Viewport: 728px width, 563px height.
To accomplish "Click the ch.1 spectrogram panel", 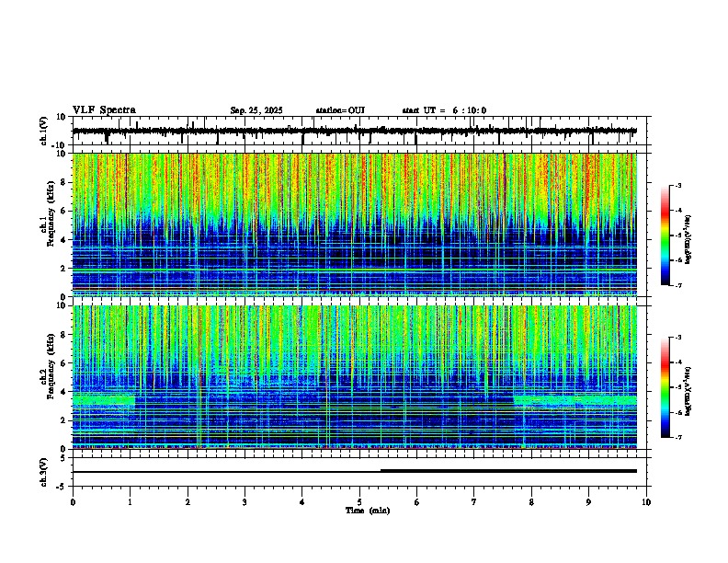I will coord(355,224).
